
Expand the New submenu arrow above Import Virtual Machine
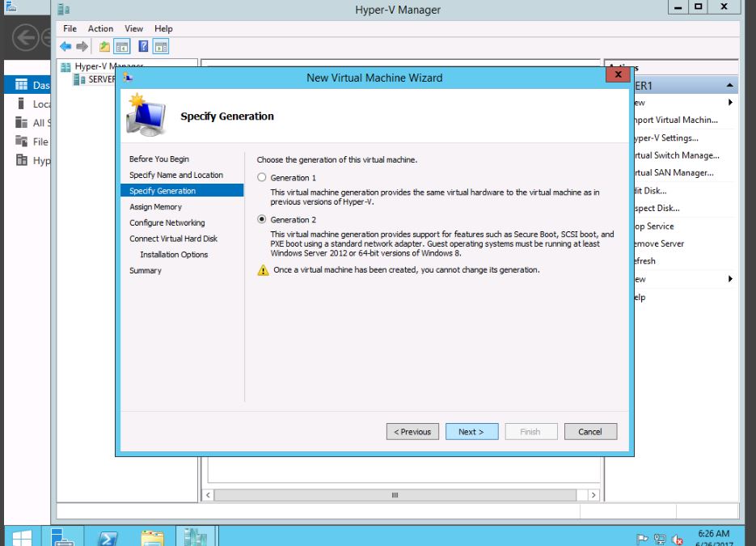(x=730, y=102)
